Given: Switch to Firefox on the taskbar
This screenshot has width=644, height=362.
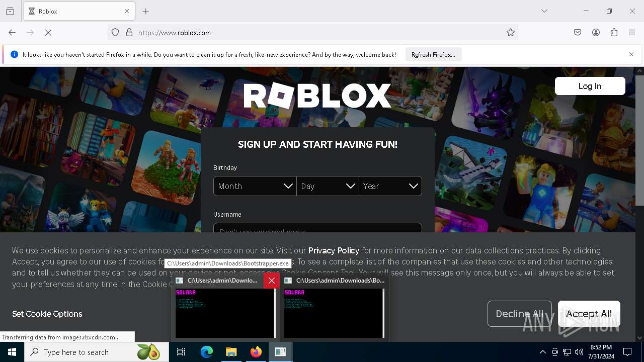Looking at the screenshot, I should 256,352.
